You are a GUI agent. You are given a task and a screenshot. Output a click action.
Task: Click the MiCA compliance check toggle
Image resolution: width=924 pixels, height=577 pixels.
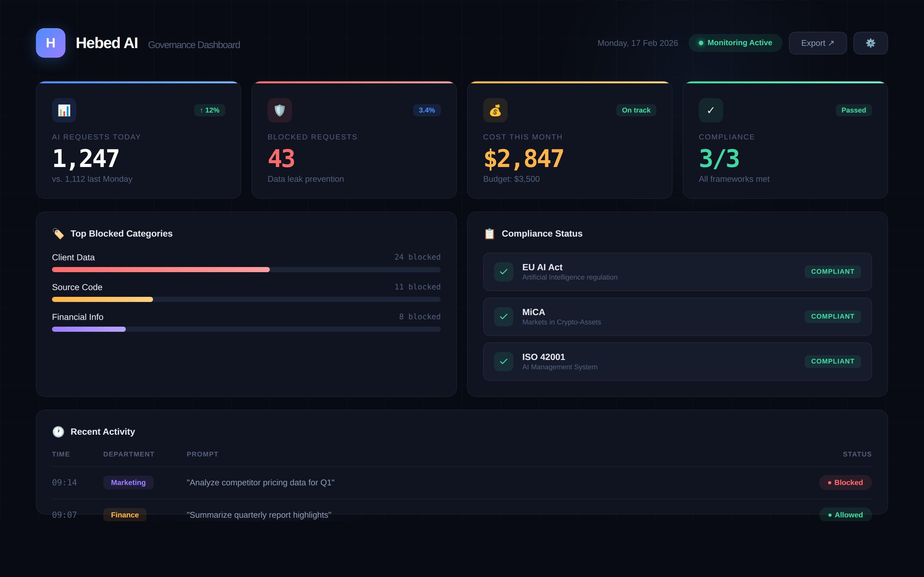click(x=503, y=316)
